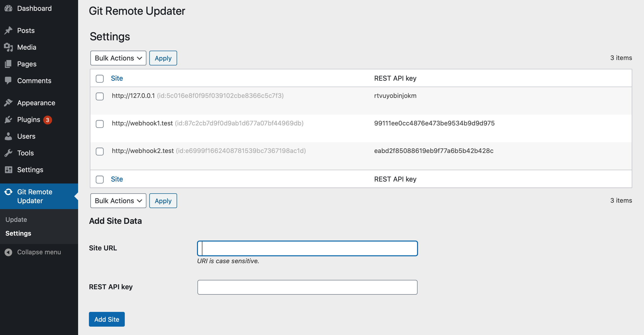Click the Dashboard gauge icon
This screenshot has height=335, width=644.
8,9
